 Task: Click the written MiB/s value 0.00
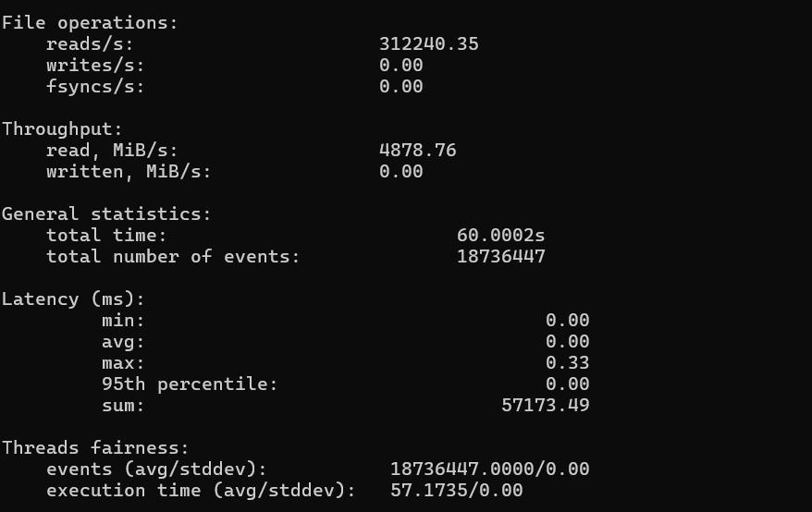coord(400,172)
